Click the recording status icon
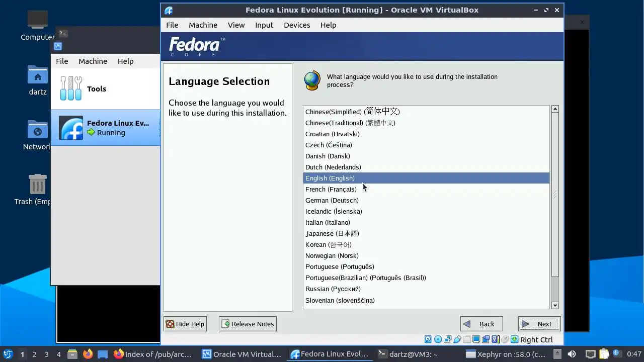This screenshot has height=362, width=644. pyautogui.click(x=486, y=339)
